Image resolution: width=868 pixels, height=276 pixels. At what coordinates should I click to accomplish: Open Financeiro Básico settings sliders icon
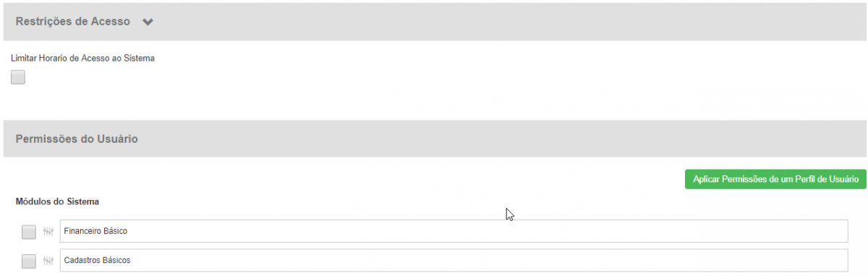pyautogui.click(x=48, y=232)
